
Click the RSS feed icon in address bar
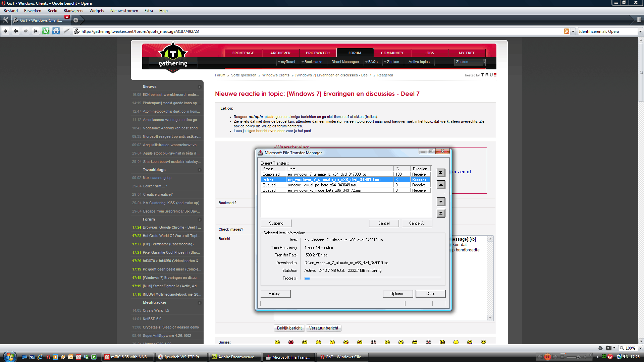coord(567,31)
